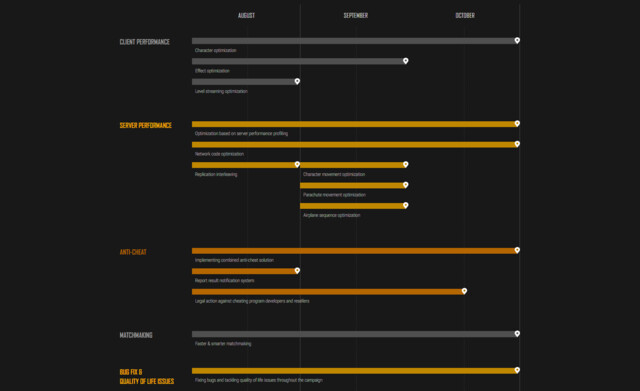Click the 'Replication interleaving' label text

(216, 174)
